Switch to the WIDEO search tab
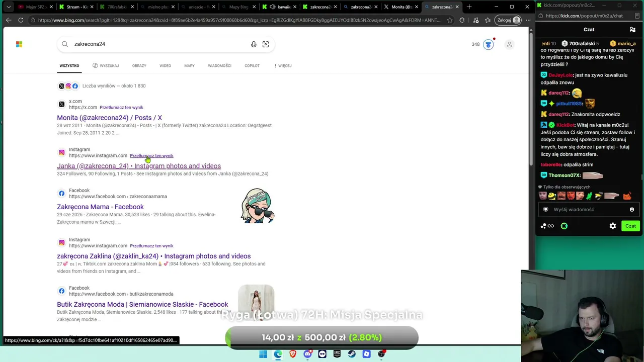This screenshot has width=644, height=362. (x=165, y=66)
